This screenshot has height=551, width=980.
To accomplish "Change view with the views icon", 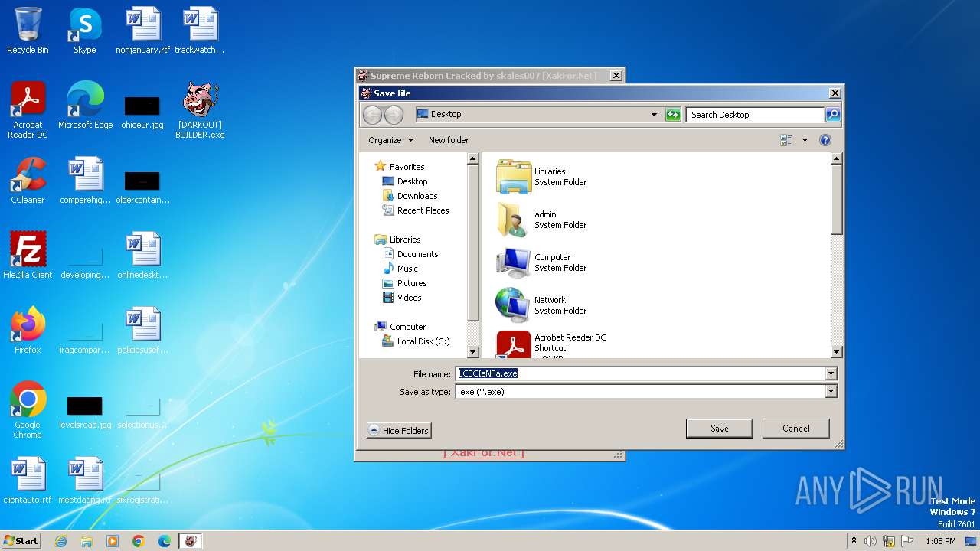I will point(786,140).
